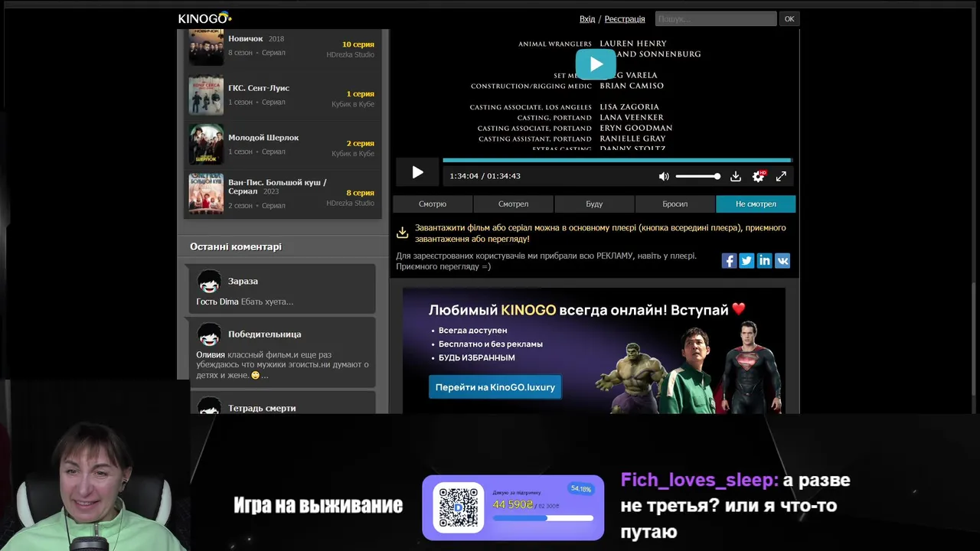
Task: Open the Зараза comment title
Action: click(x=243, y=282)
